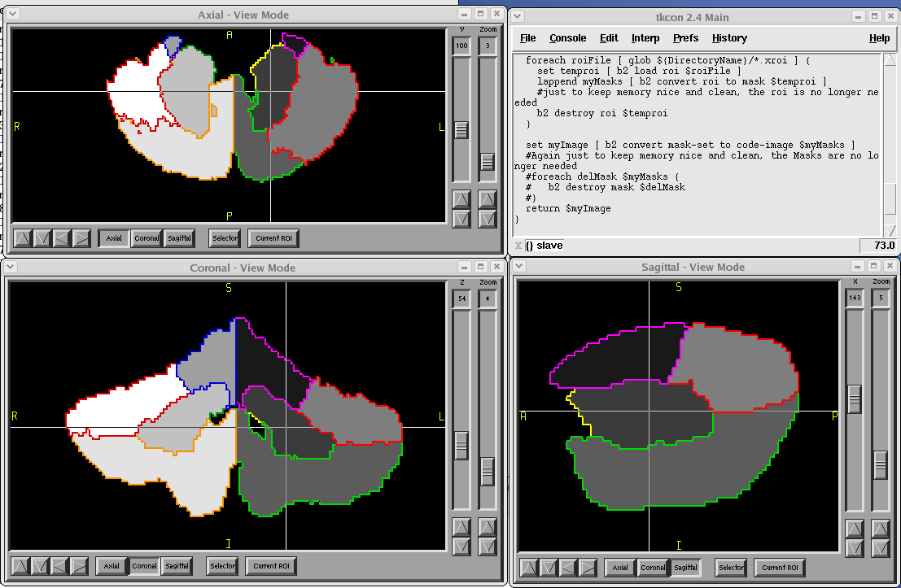The width and height of the screenshot is (901, 588).
Task: Click up arrow in Axial window toolbar
Action: click(x=24, y=238)
